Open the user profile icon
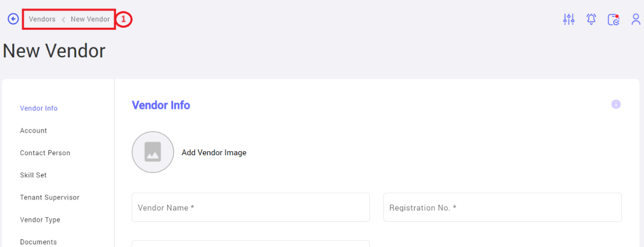Screen dimensions: 644x247 (636, 19)
